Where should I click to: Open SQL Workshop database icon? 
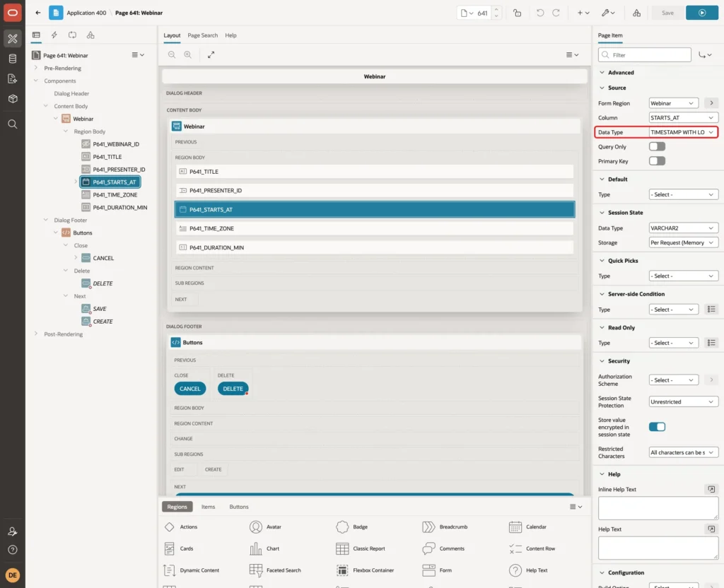pyautogui.click(x=13, y=59)
